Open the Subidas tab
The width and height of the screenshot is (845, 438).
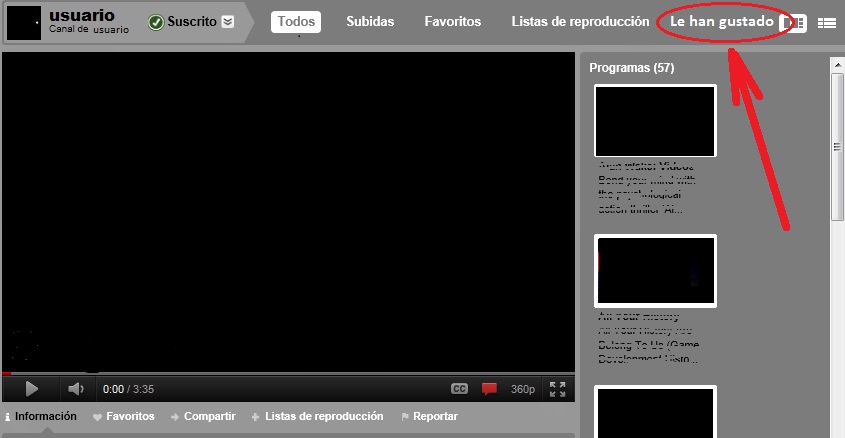(370, 22)
